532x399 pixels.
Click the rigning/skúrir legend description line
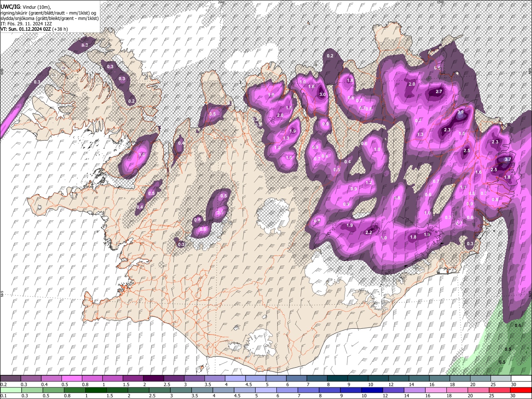pos(48,13)
